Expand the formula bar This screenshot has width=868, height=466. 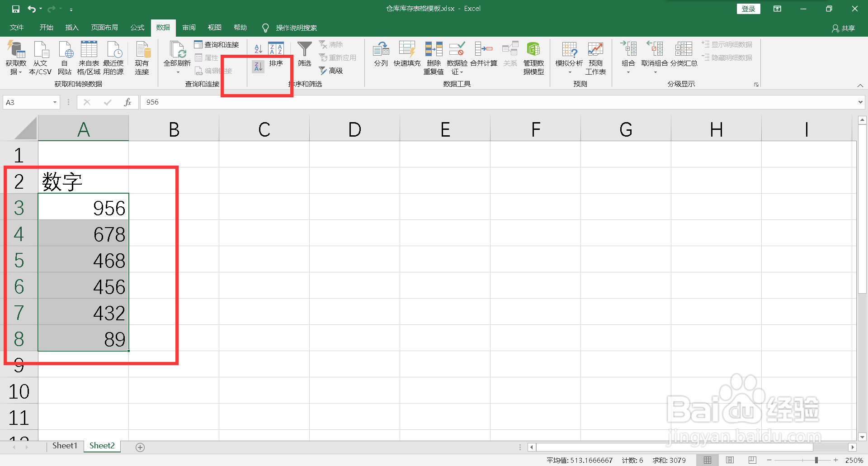(x=860, y=102)
